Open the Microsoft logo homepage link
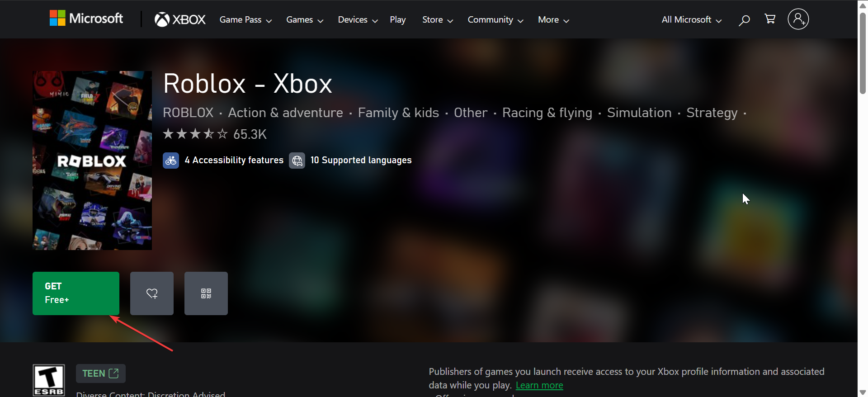The image size is (868, 397). point(86,19)
